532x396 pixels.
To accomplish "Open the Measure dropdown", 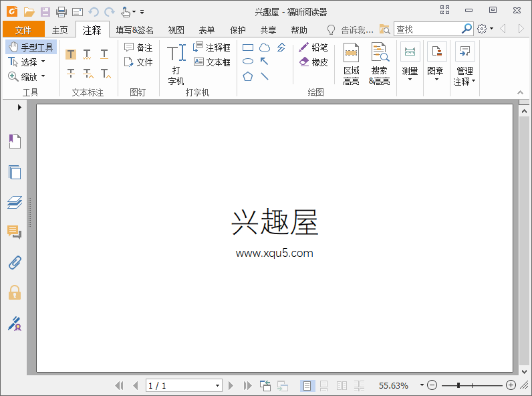I will 410,62.
